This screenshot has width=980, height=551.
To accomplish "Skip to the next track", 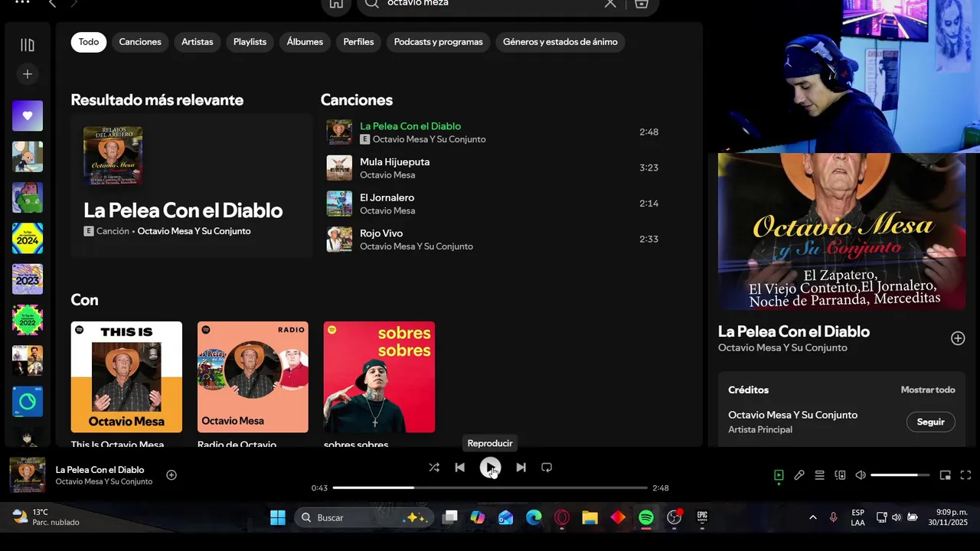I will pyautogui.click(x=521, y=468).
